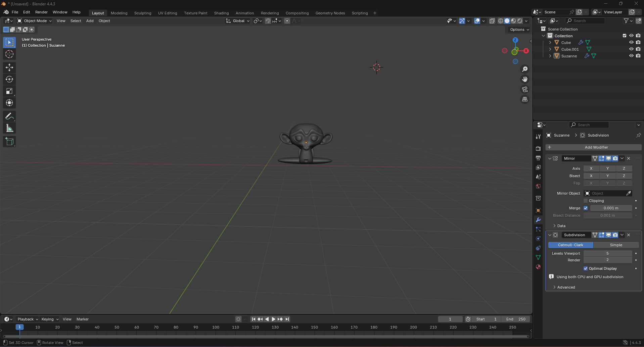Select the Annotate tool
This screenshot has height=347, width=644.
[9, 116]
